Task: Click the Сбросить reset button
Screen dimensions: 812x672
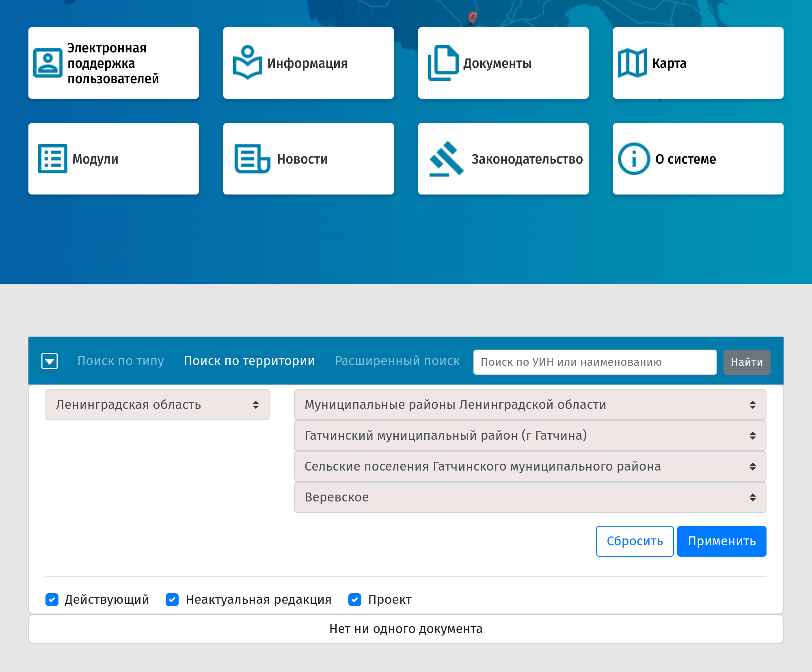Action: (635, 541)
